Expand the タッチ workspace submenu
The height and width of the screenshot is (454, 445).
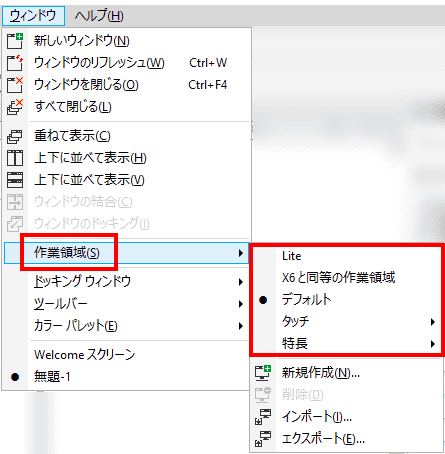coord(347,322)
